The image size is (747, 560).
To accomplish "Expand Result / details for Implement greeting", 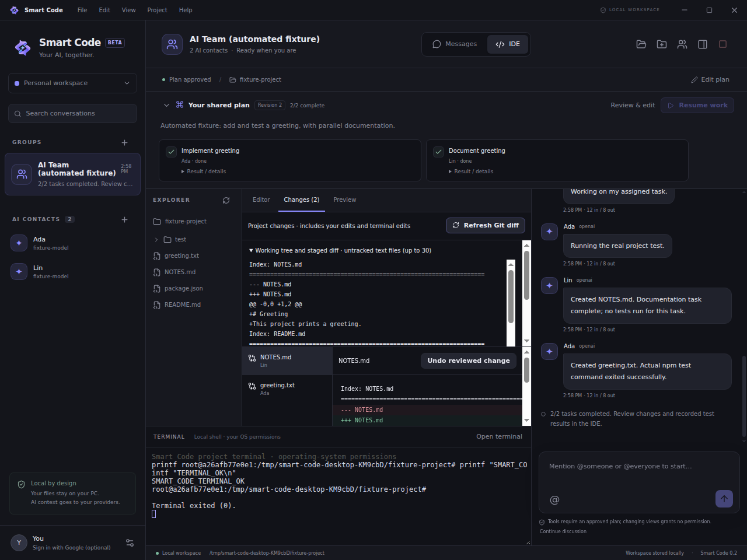I will [204, 171].
